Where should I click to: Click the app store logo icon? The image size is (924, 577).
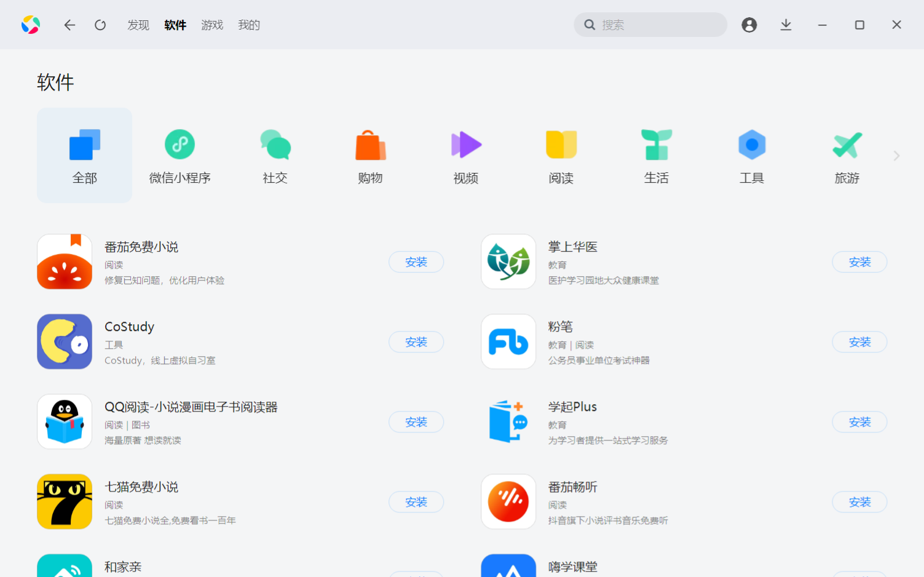pos(31,25)
